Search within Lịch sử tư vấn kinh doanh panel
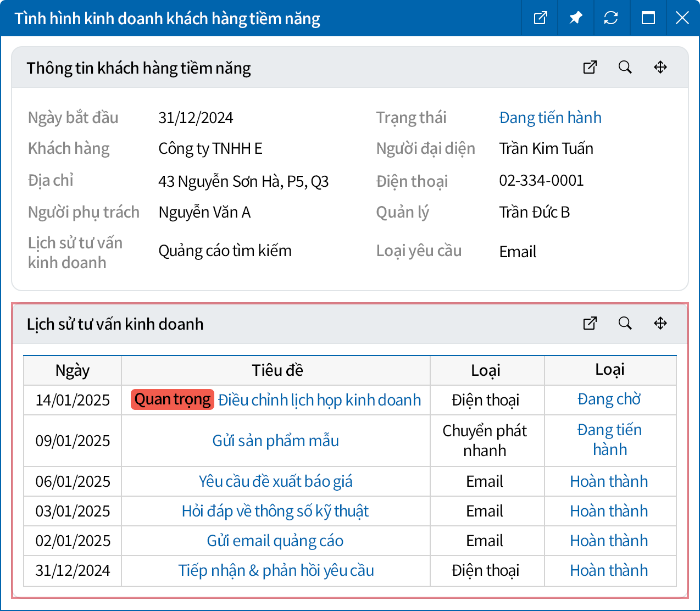This screenshot has height=611, width=700. pos(625,323)
